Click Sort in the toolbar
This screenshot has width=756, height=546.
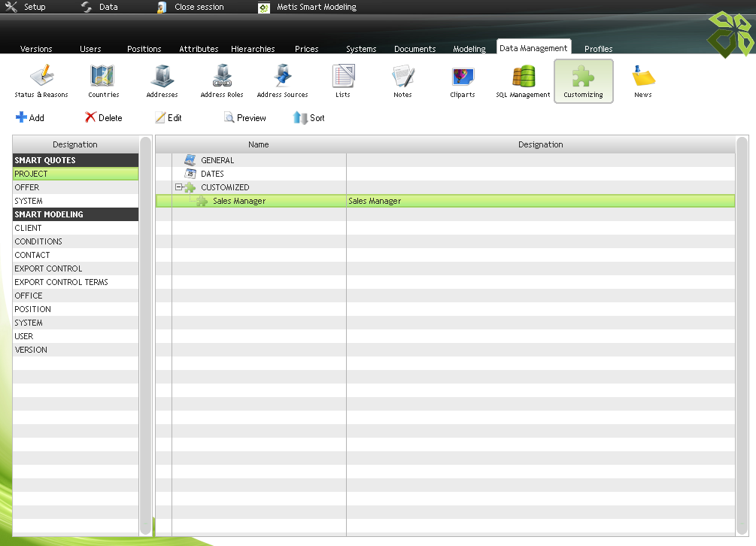point(309,118)
